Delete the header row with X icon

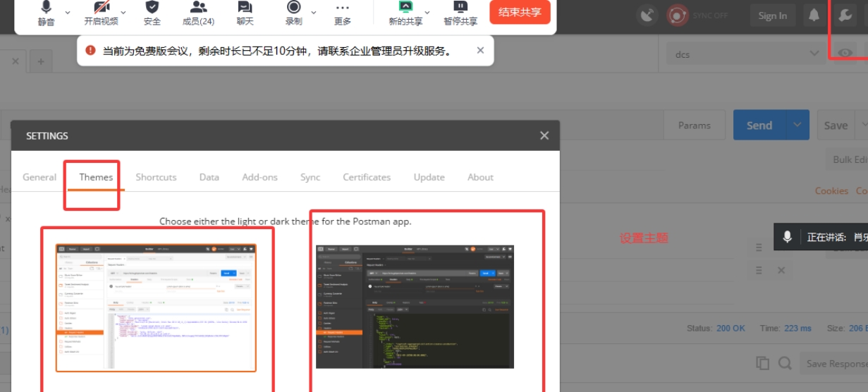point(781,270)
